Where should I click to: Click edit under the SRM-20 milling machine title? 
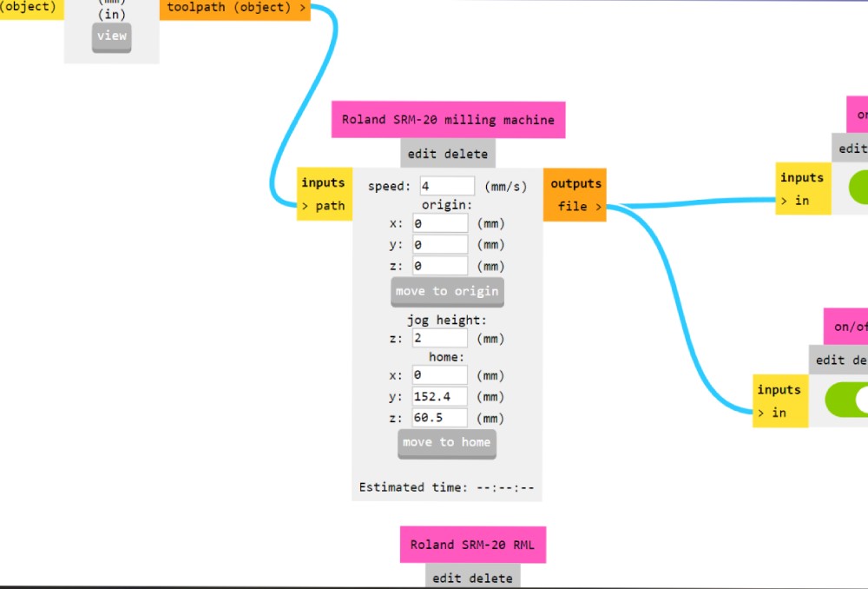pyautogui.click(x=422, y=154)
